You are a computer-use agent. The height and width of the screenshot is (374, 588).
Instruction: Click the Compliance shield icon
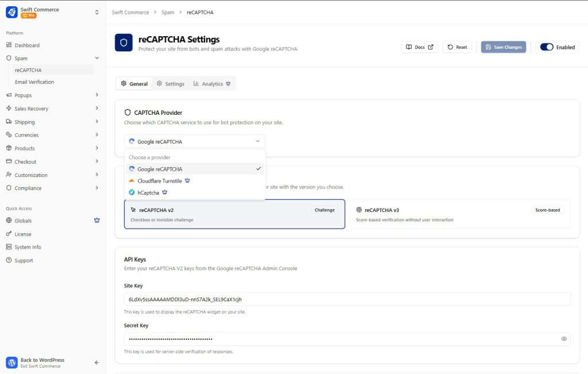coord(9,188)
